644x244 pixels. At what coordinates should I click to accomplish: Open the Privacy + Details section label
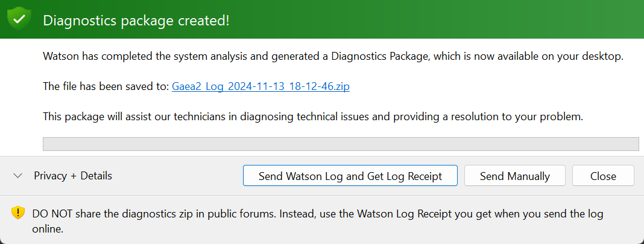73,176
